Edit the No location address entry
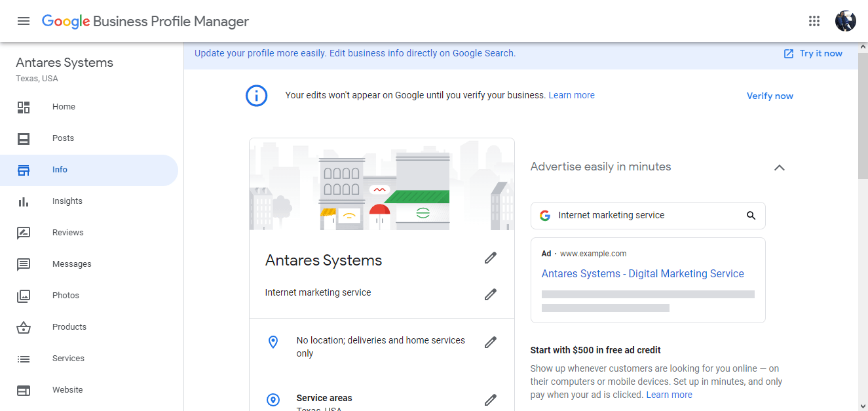 tap(491, 342)
